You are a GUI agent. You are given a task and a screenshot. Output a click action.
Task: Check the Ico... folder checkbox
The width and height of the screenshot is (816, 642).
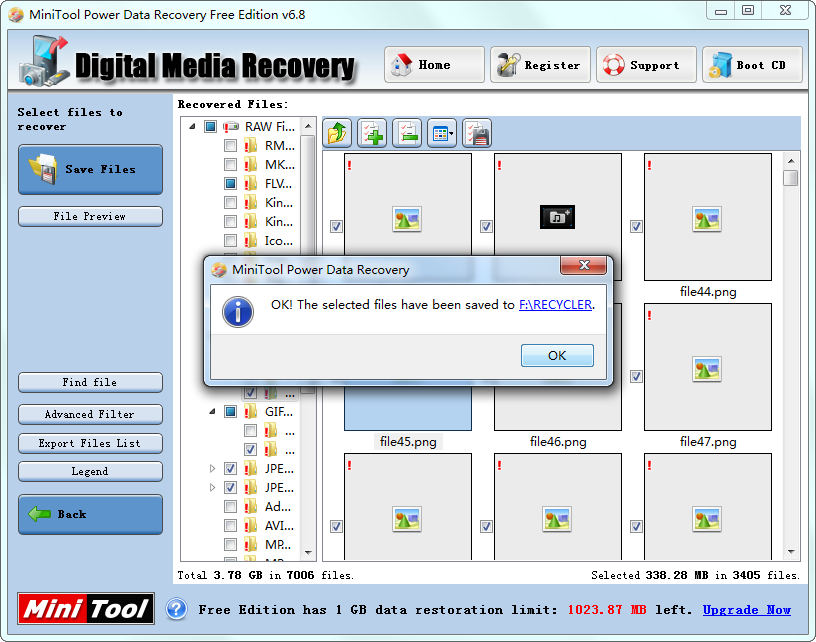tap(231, 241)
